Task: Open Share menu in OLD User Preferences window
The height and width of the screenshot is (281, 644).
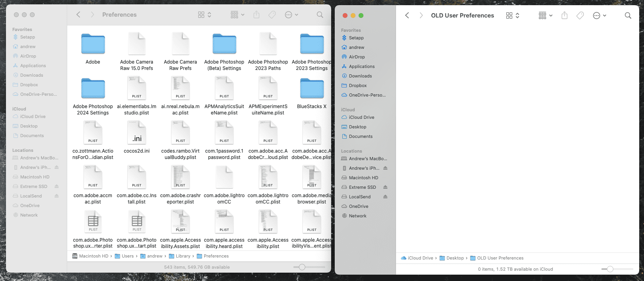Action: click(x=564, y=16)
